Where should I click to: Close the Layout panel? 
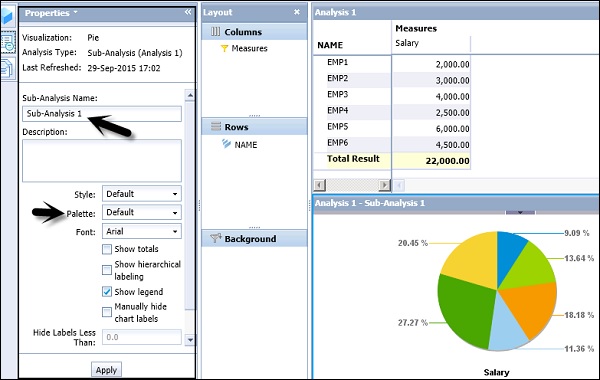tap(297, 12)
